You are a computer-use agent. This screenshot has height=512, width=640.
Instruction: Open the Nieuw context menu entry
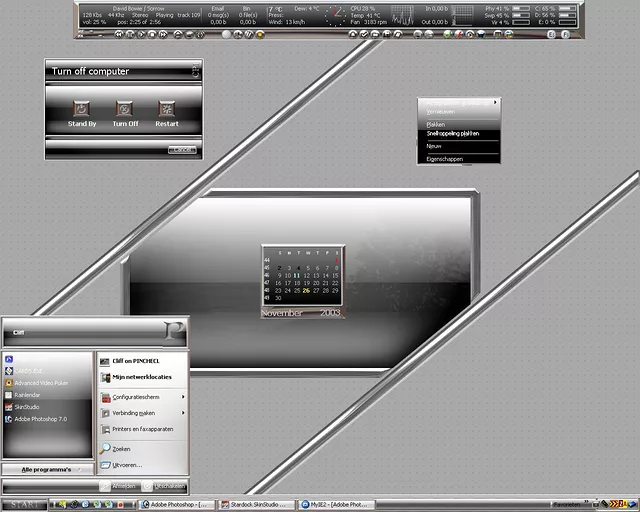pyautogui.click(x=434, y=146)
